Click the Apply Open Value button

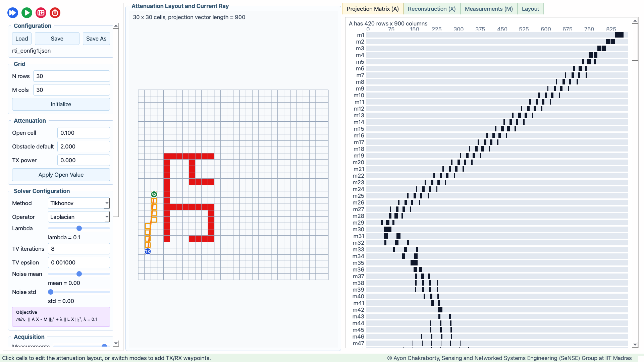coord(61,175)
